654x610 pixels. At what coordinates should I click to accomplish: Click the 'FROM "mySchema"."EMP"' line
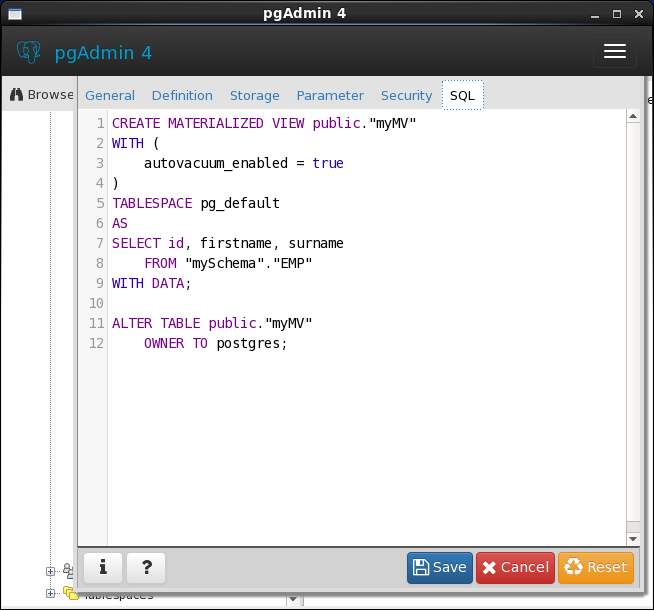click(228, 264)
